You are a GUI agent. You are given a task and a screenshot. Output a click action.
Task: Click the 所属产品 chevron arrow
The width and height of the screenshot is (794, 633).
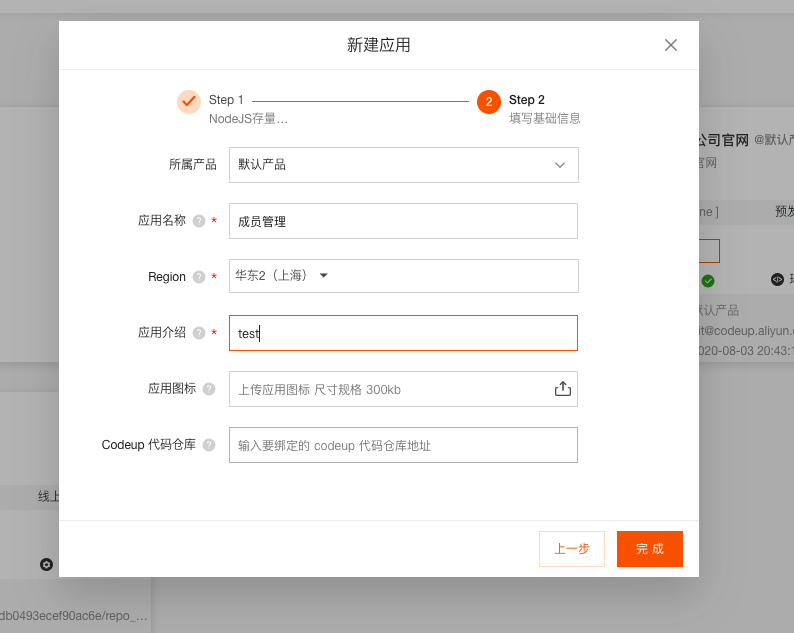[560, 165]
